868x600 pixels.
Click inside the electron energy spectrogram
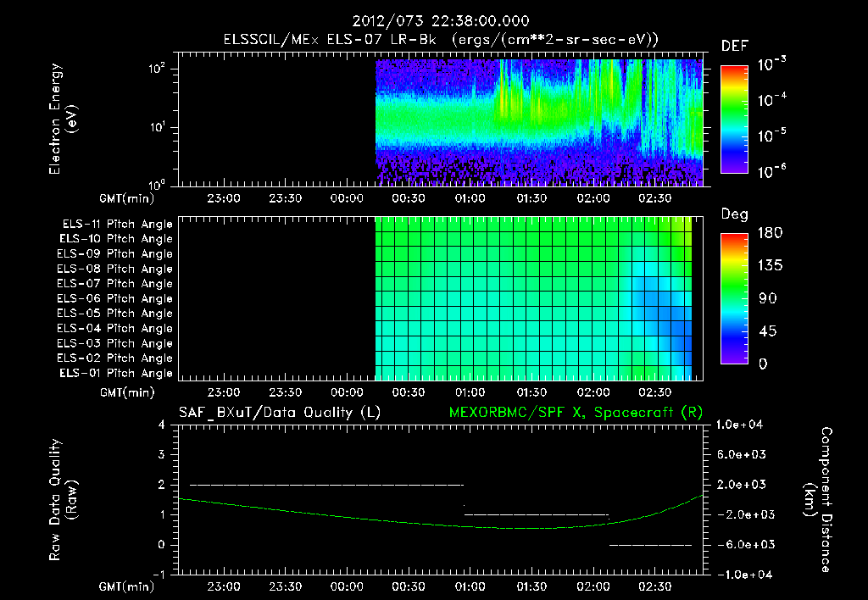point(441,119)
